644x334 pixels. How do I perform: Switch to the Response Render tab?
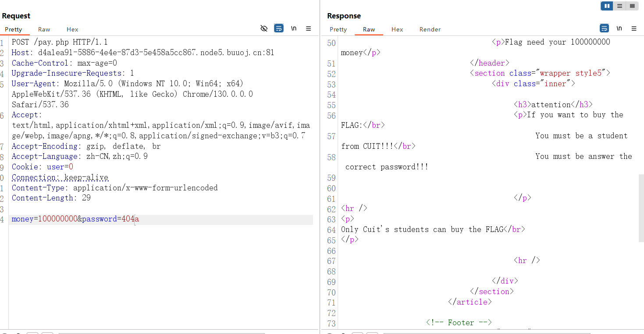(430, 29)
